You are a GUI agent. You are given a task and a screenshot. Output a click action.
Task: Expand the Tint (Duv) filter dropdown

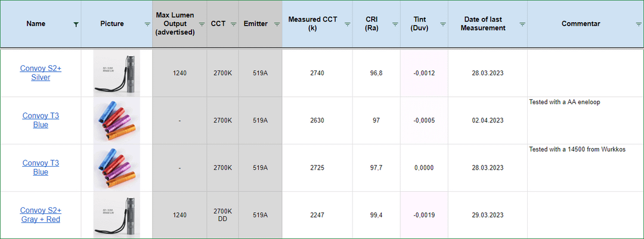coord(443,24)
